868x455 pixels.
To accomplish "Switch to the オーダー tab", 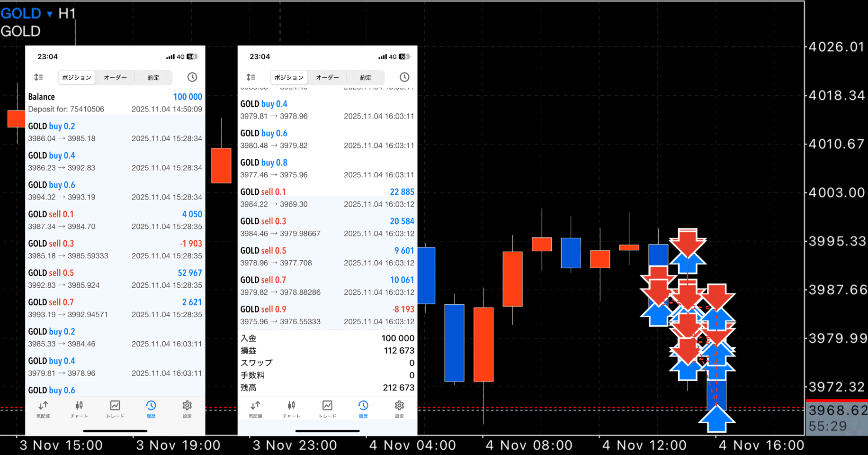I will click(115, 77).
